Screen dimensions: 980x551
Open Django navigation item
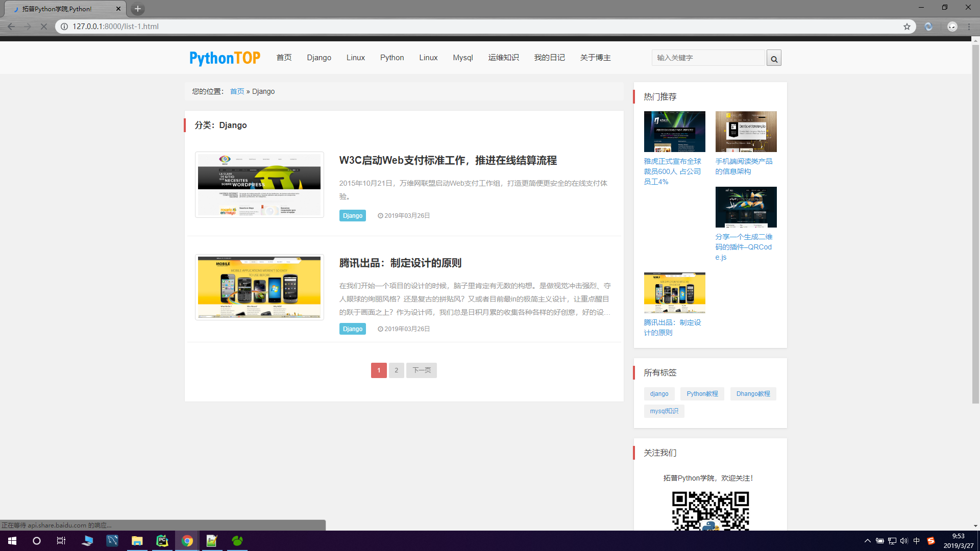click(319, 58)
